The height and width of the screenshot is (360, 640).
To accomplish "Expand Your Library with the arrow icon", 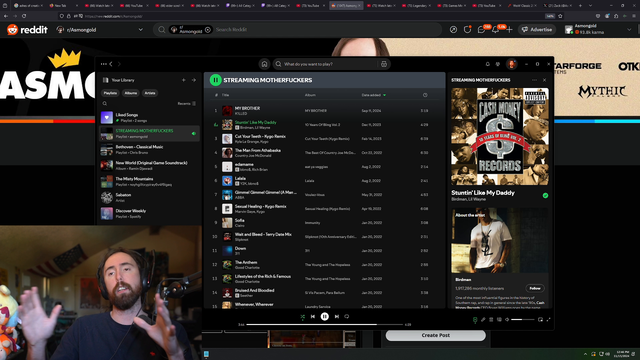I will tap(194, 80).
